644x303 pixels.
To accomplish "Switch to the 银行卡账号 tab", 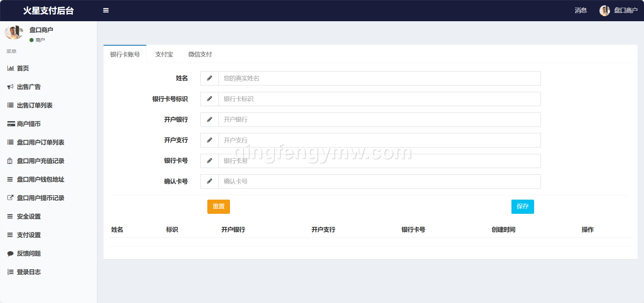I will pos(125,54).
